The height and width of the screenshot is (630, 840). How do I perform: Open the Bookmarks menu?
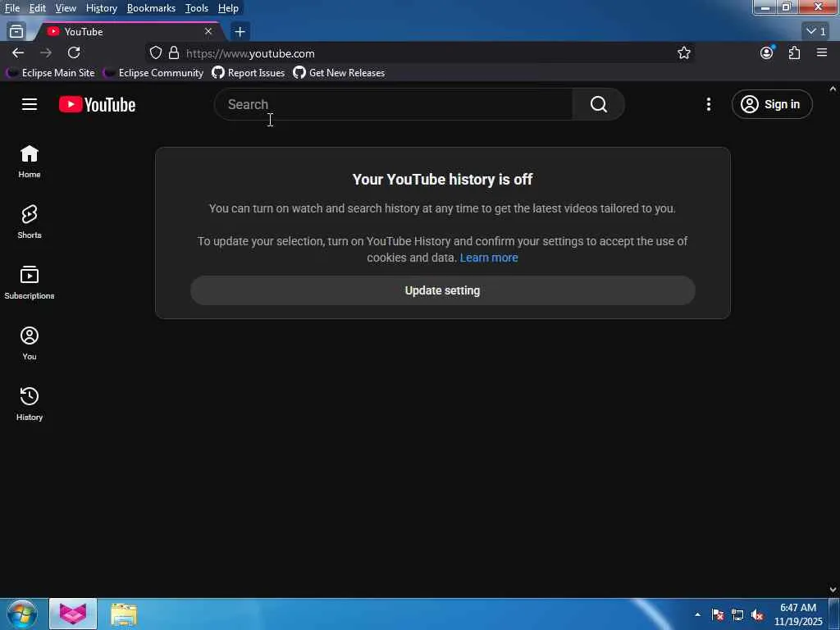click(x=151, y=8)
